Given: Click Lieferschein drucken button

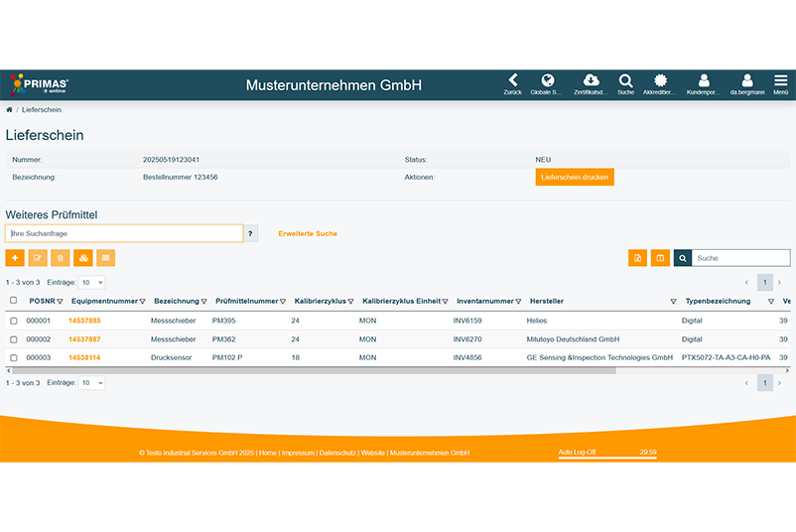Looking at the screenshot, I should (575, 177).
